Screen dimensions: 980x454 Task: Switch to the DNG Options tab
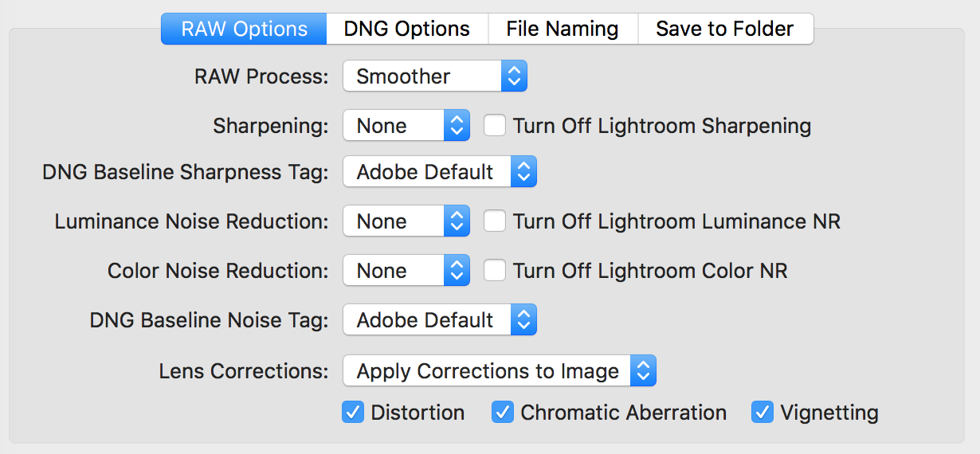(x=407, y=29)
